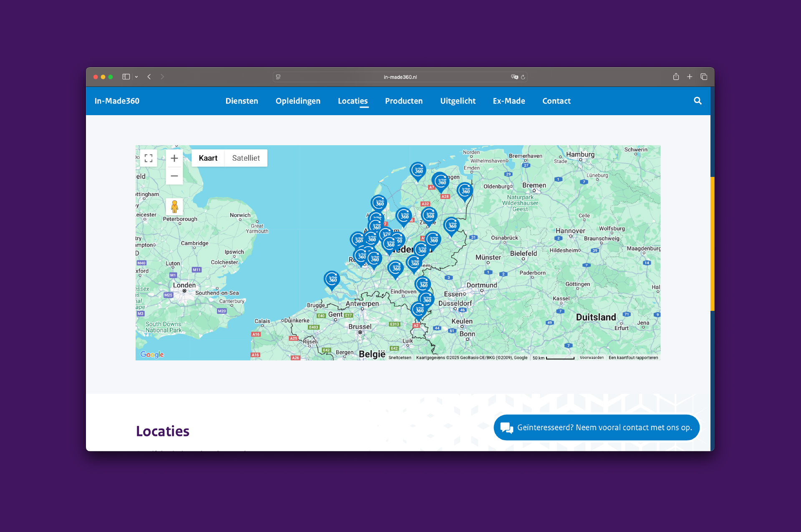Go back to previous page
Image resolution: width=801 pixels, height=532 pixels.
click(149, 77)
